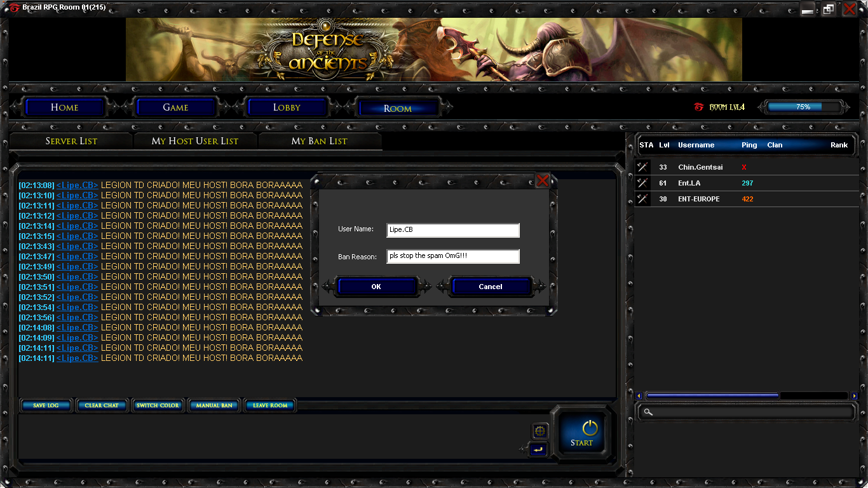Click ping value 422 for ENT-EUROPE
Image resolution: width=868 pixels, height=488 pixels.
(747, 199)
